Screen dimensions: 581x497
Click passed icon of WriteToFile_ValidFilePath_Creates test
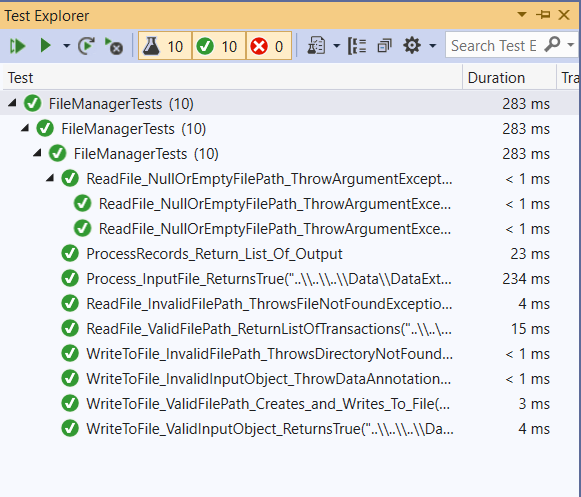pyautogui.click(x=70, y=404)
